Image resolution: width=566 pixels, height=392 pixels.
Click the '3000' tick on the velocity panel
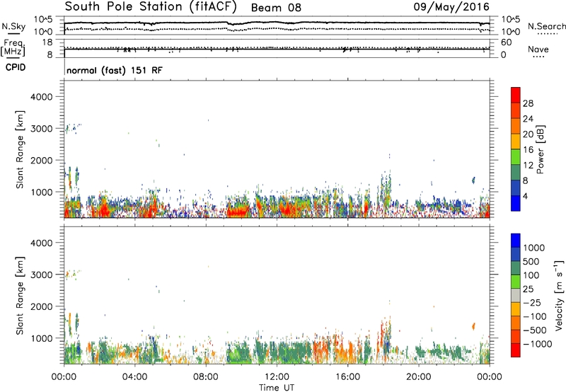[42, 275]
